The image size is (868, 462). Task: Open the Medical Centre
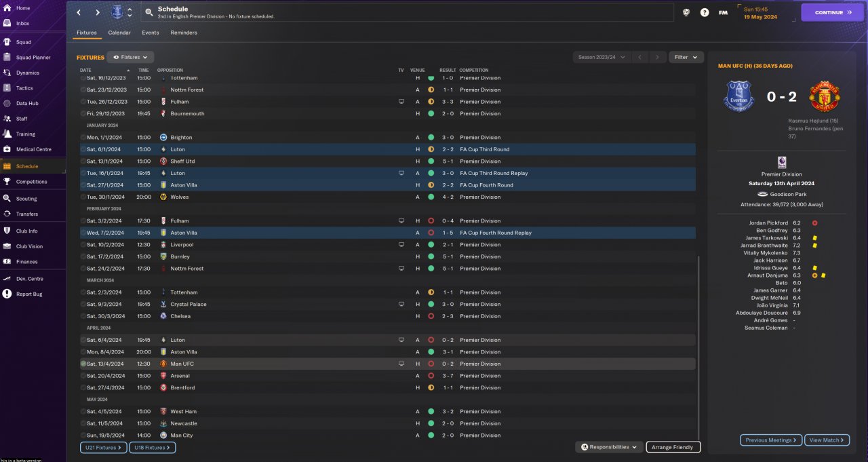pos(33,149)
